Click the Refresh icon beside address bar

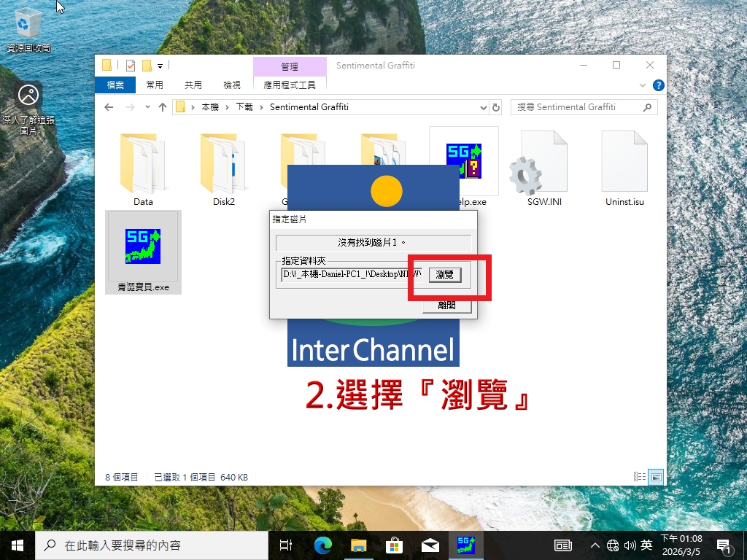(x=497, y=107)
